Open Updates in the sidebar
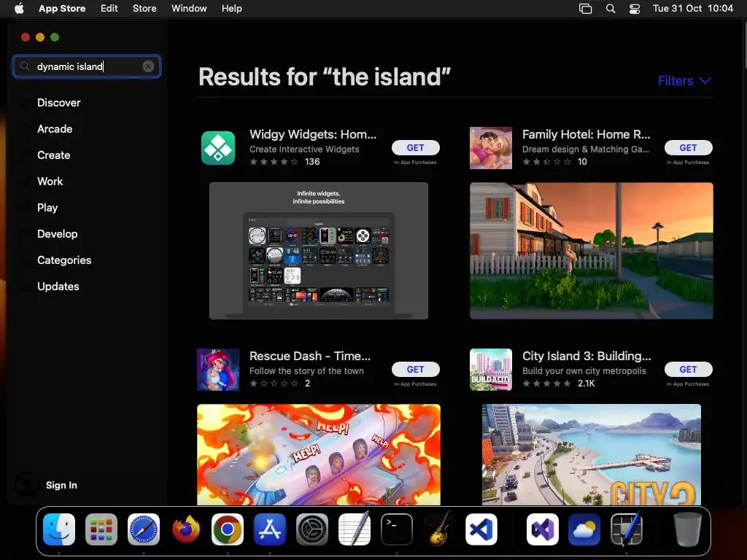This screenshot has width=747, height=560. pyautogui.click(x=58, y=286)
